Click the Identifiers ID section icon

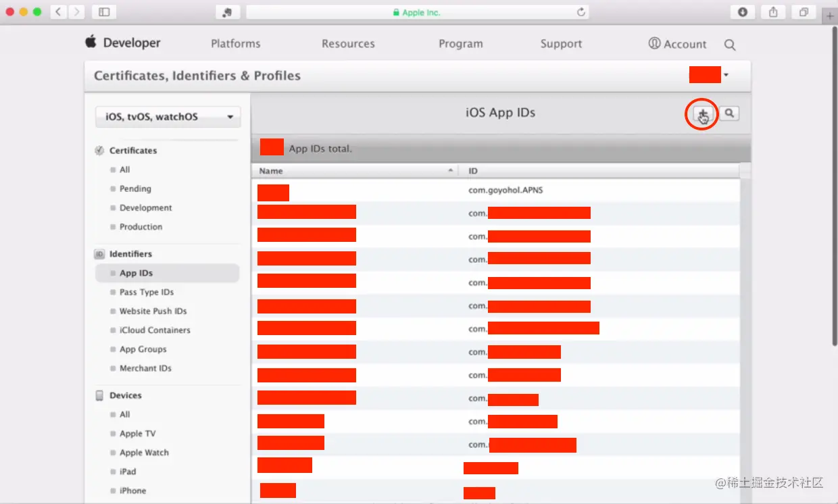tap(99, 254)
